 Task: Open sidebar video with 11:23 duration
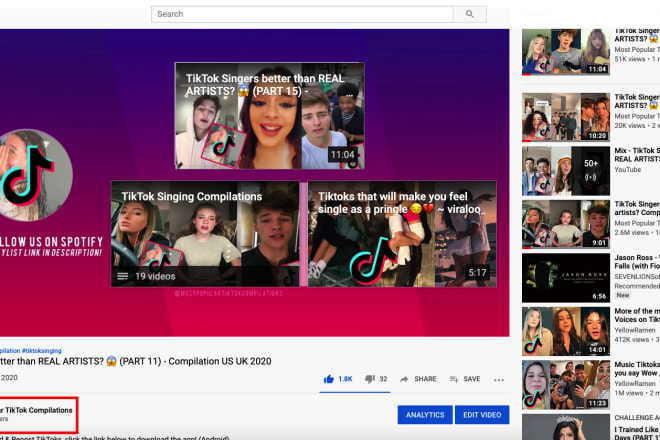[x=566, y=385]
